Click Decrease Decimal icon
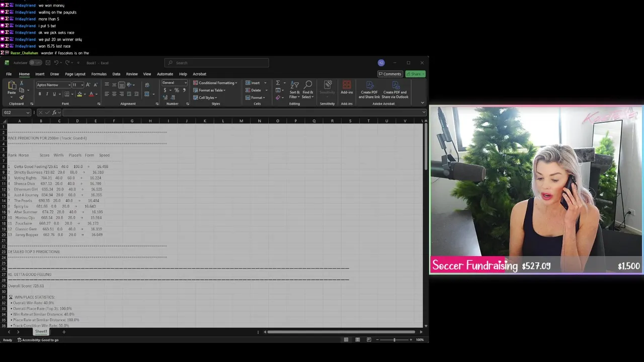The image size is (644, 362). (x=173, y=98)
